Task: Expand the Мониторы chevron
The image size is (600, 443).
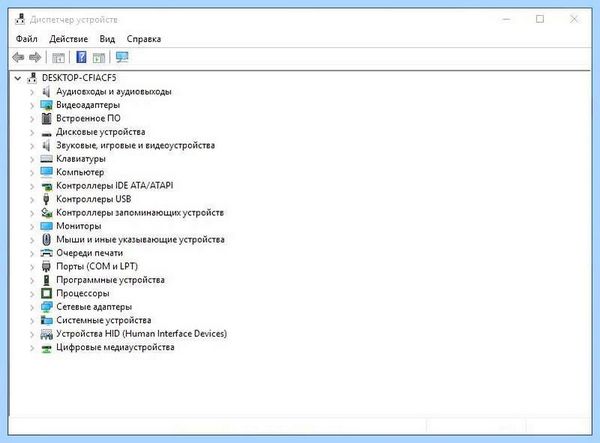Action: point(32,227)
